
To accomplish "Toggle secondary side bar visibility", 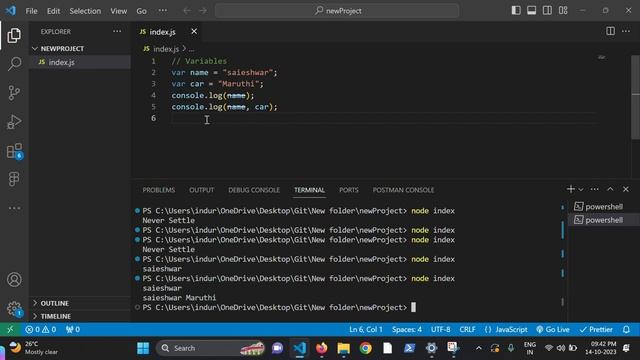I will click(547, 11).
